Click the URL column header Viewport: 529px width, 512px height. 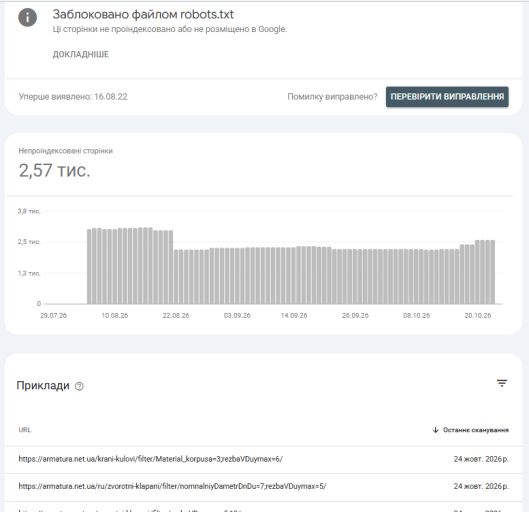(x=25, y=430)
